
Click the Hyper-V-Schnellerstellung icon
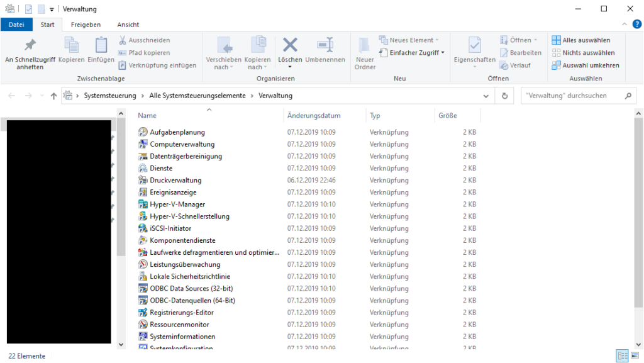click(x=143, y=216)
